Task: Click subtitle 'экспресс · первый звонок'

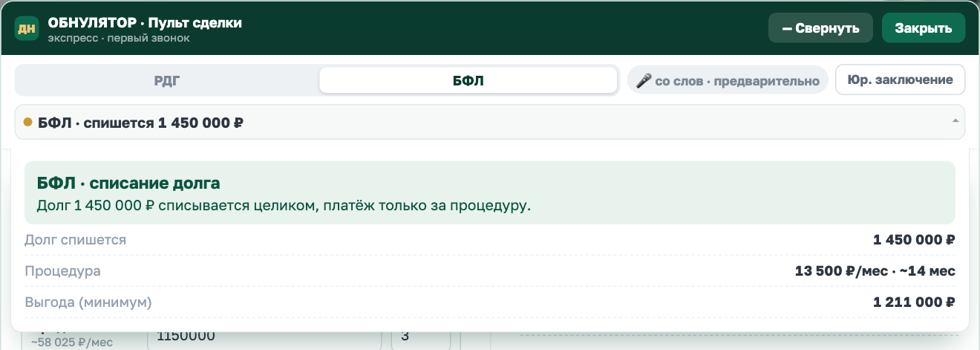Action: pyautogui.click(x=119, y=38)
